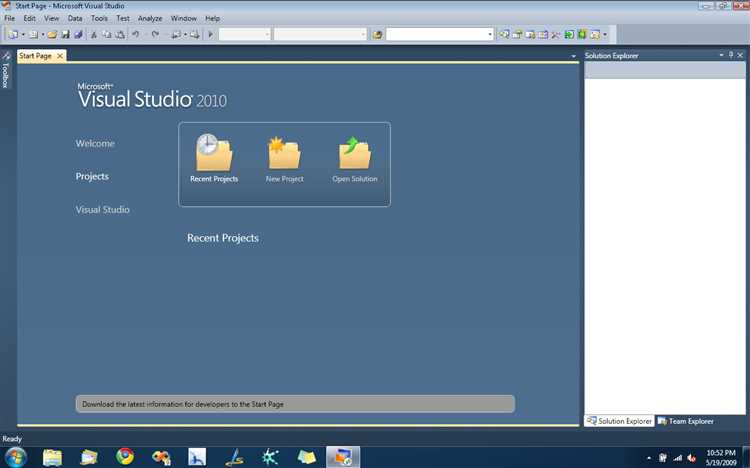Open the Help menu
This screenshot has width=750, height=468.
212,18
